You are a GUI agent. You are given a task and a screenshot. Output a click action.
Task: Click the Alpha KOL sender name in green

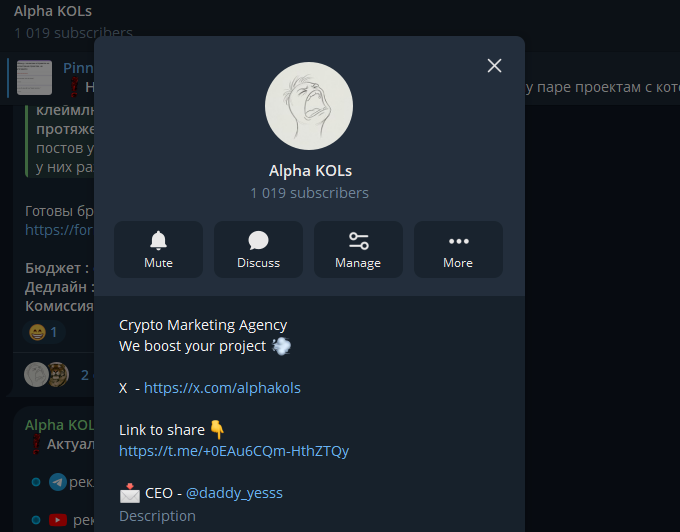(59, 425)
